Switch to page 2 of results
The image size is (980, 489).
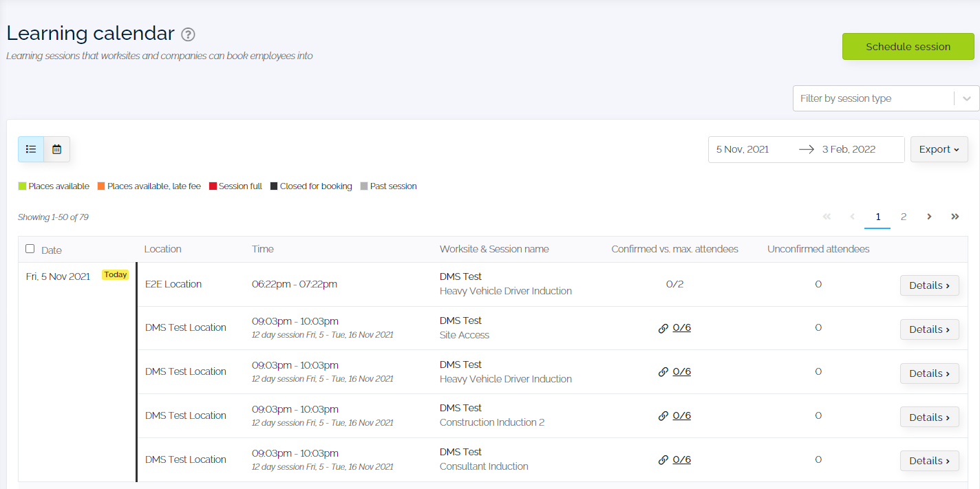[904, 217]
